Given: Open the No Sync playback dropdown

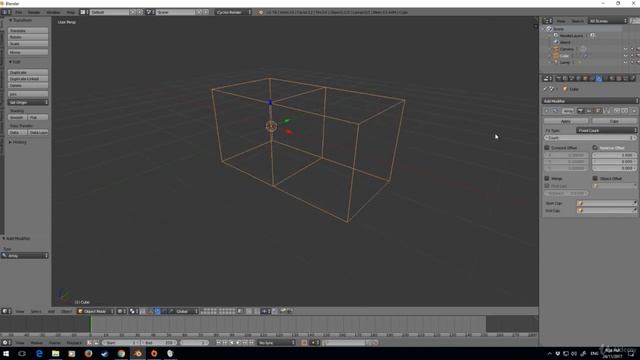Looking at the screenshot, I should (276, 343).
